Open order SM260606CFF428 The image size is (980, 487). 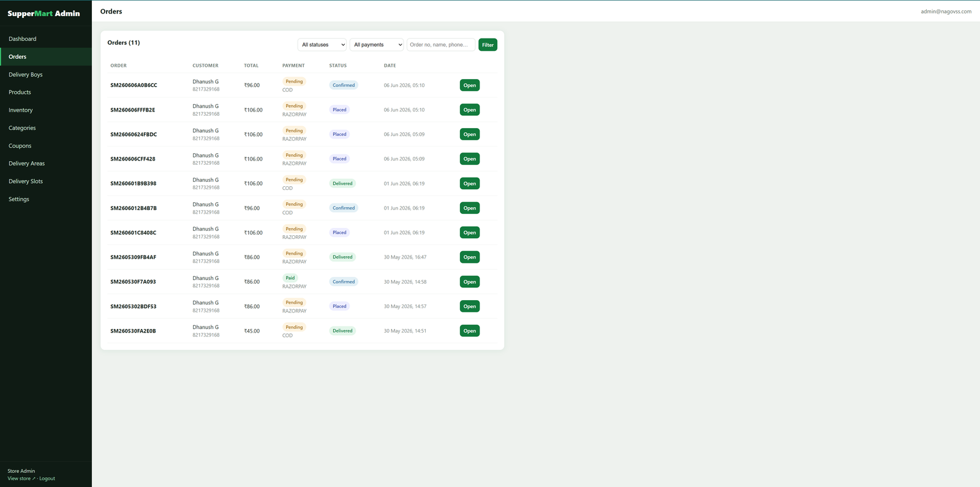[x=470, y=159]
